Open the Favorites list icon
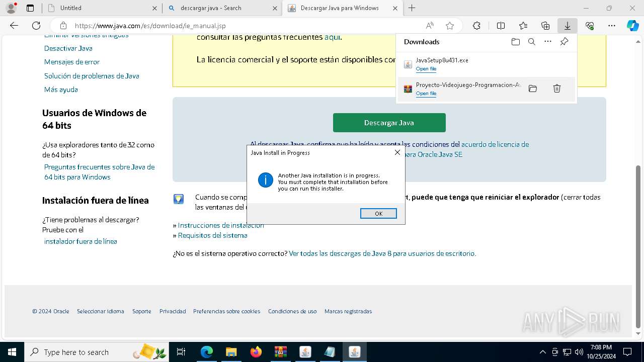The image size is (644, 362). point(523,26)
